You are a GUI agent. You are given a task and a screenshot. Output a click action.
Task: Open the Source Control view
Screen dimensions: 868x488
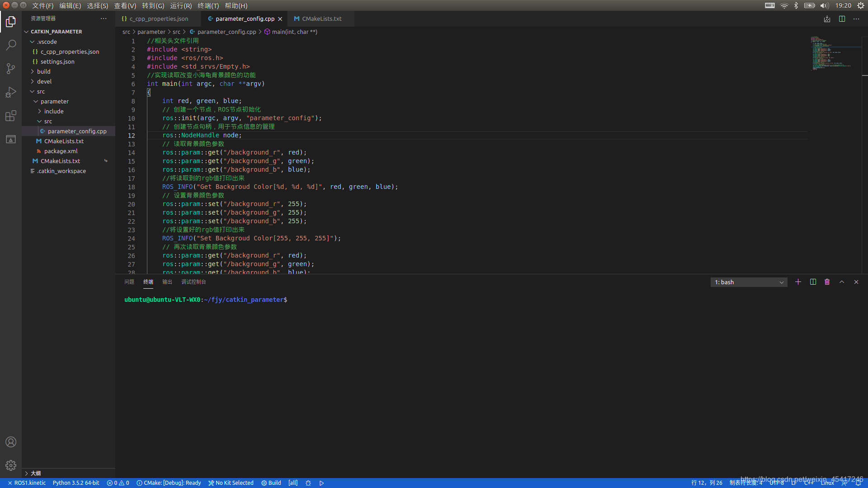tap(11, 69)
